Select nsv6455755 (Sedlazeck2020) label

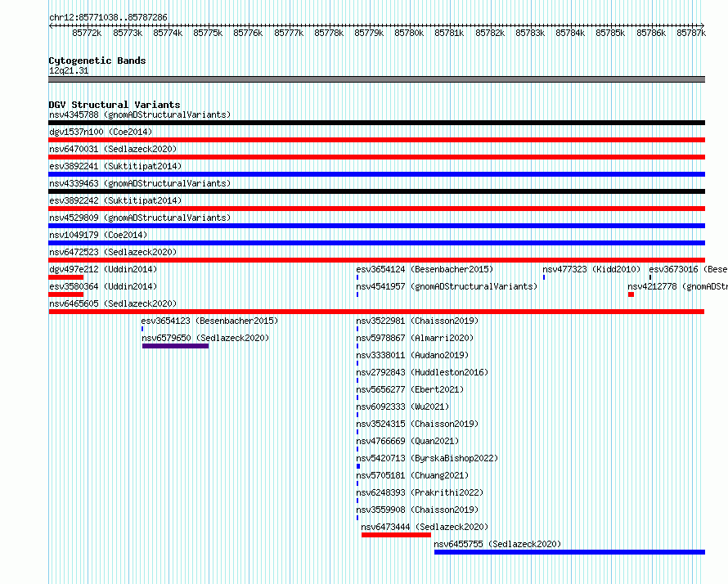point(497,544)
